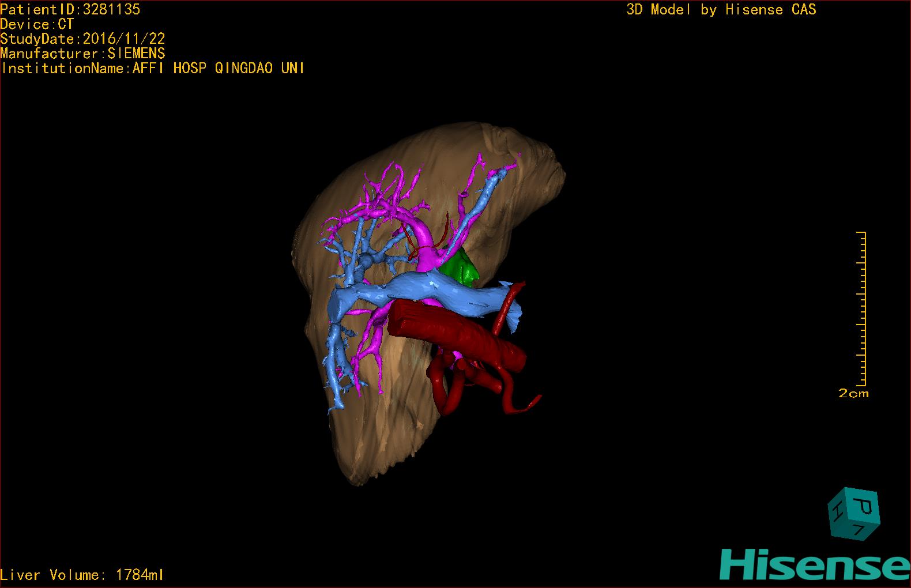Click the StudyDate:2016/11/22 text
The height and width of the screenshot is (588, 911).
[x=82, y=39]
